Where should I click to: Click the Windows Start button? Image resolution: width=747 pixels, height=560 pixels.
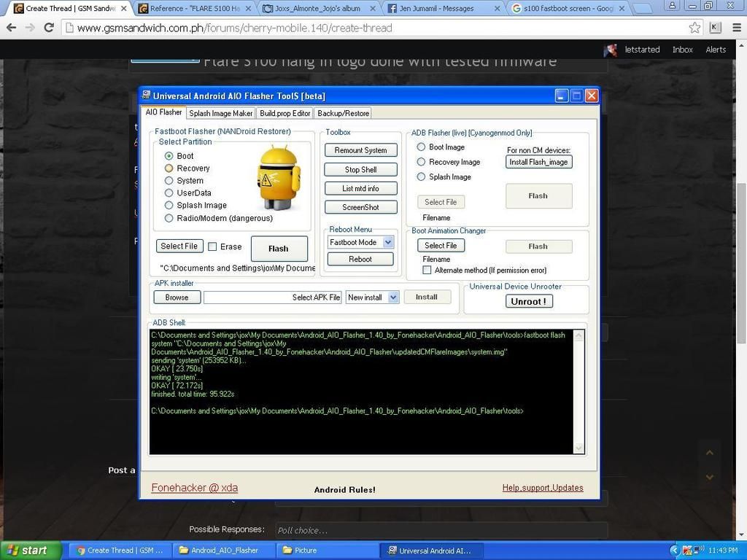pos(29,551)
